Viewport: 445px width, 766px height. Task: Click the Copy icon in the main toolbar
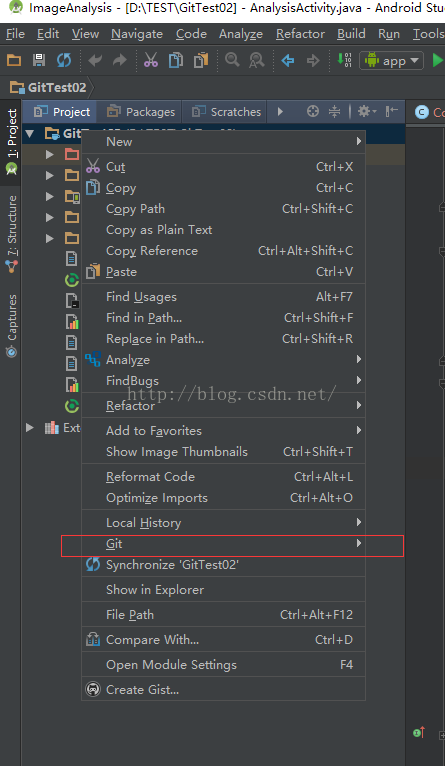point(176,60)
